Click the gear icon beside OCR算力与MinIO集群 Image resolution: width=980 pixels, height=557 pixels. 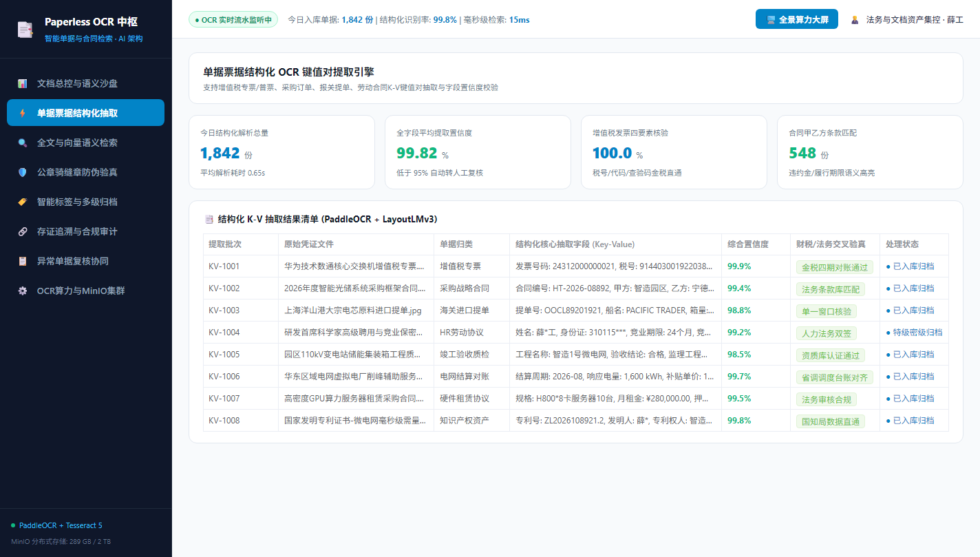[23, 291]
